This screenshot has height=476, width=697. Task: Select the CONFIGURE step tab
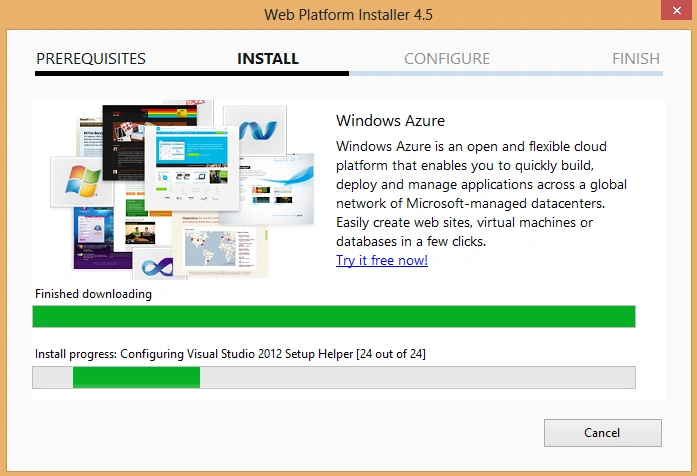click(x=447, y=59)
